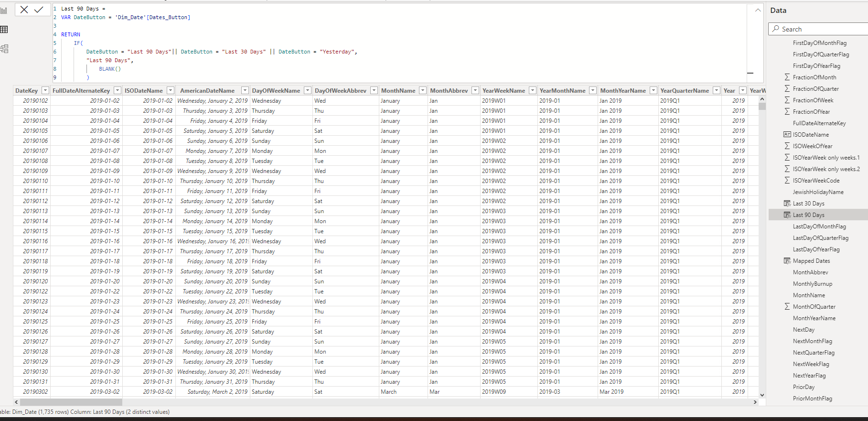Click the sigma icon next to FractionOfWeek

point(787,100)
